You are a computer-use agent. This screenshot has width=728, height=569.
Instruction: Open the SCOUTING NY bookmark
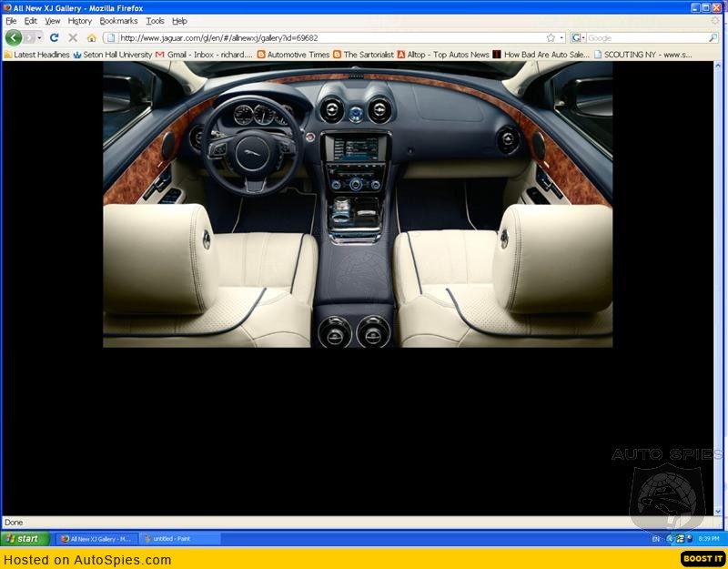[643, 55]
